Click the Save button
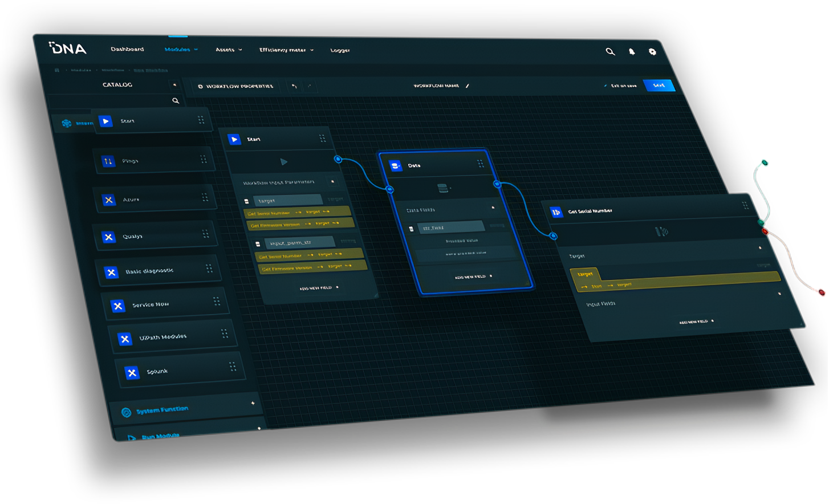The height and width of the screenshot is (504, 829). coord(659,86)
